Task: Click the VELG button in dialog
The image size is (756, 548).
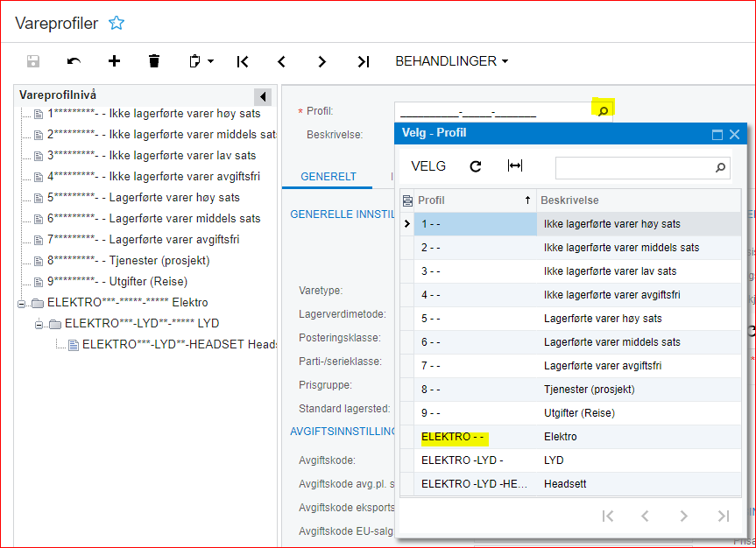Action: (428, 166)
